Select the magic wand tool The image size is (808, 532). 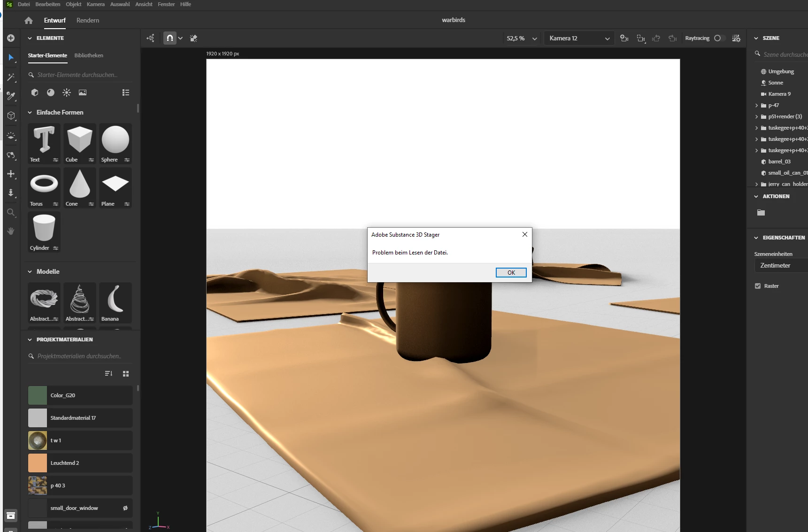[11, 77]
